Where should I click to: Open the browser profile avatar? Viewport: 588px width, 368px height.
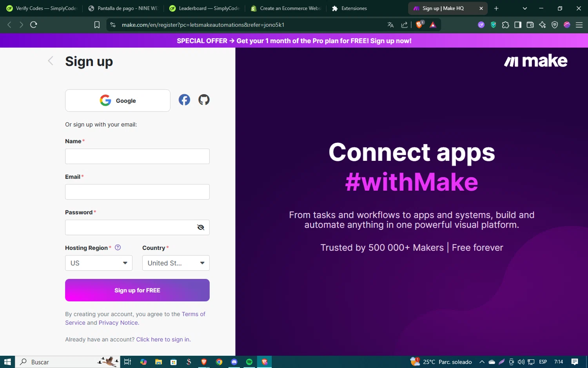[x=567, y=25]
